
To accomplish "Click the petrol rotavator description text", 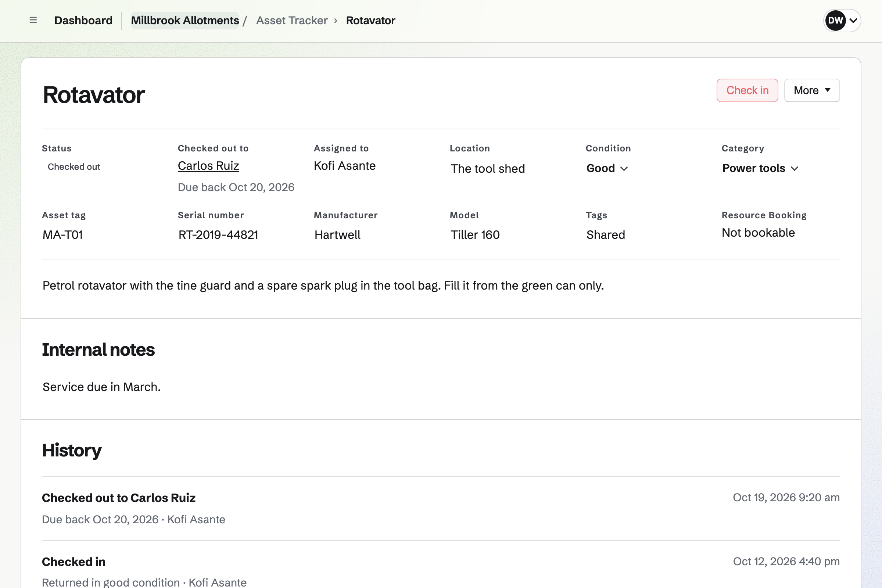I will pos(323,286).
